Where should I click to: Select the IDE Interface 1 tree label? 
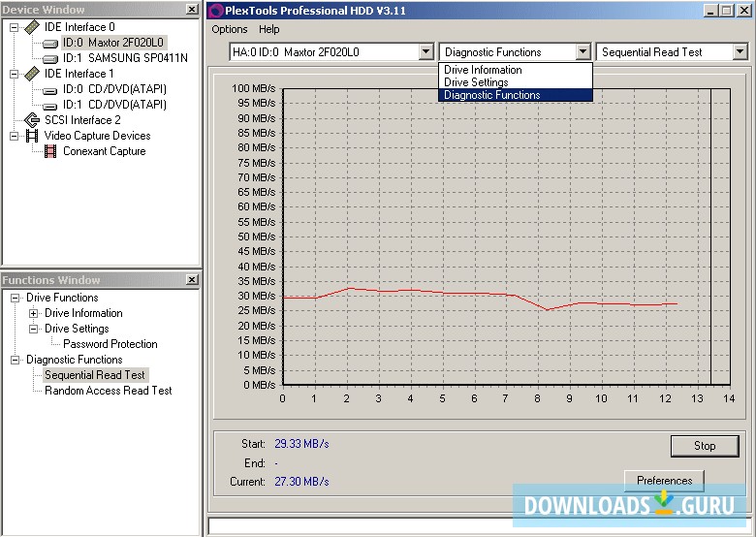point(79,74)
